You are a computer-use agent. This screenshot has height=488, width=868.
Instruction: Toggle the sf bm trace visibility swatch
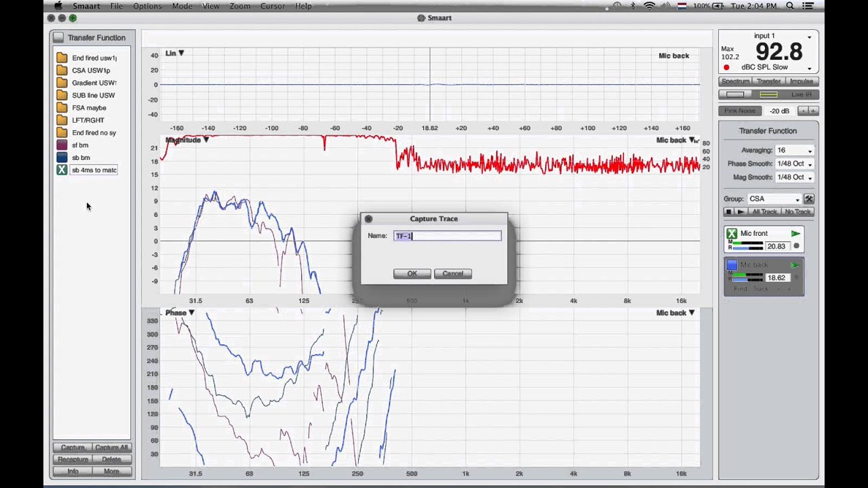click(62, 145)
